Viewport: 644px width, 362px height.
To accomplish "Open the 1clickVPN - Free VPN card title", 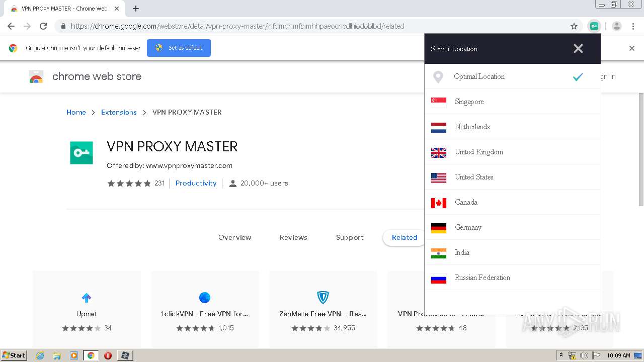I will click(x=204, y=314).
